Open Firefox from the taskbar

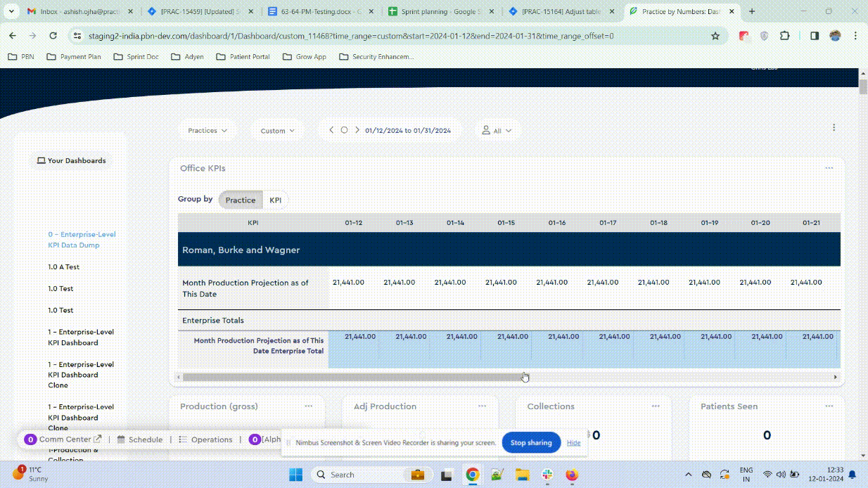click(x=572, y=475)
